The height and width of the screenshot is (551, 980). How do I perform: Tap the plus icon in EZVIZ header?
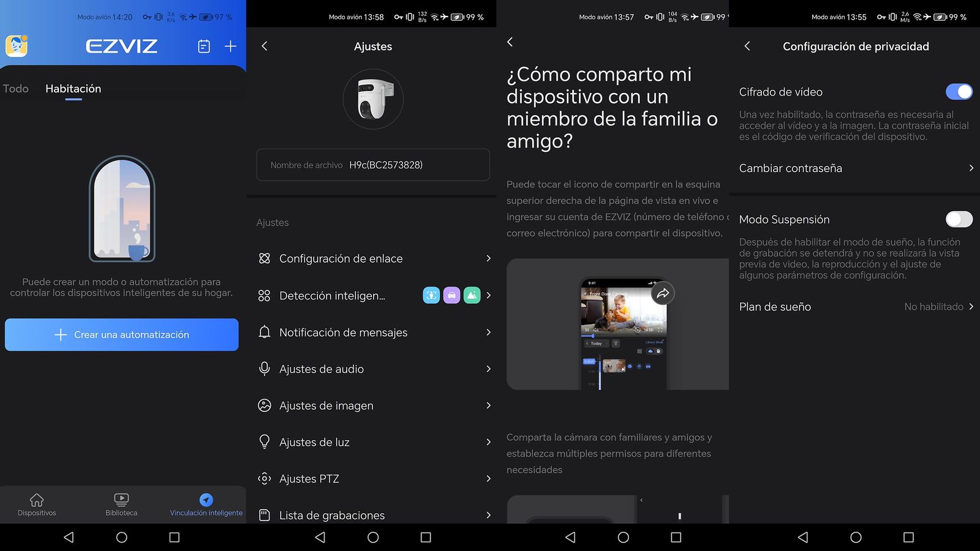[230, 47]
